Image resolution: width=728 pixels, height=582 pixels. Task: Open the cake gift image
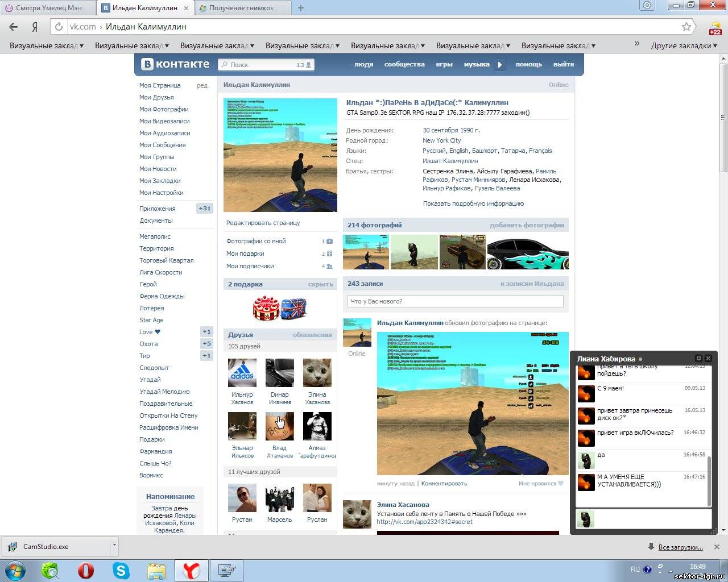pos(266,309)
